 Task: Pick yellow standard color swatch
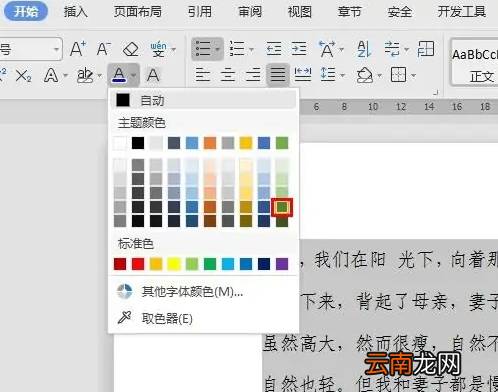[x=174, y=264]
